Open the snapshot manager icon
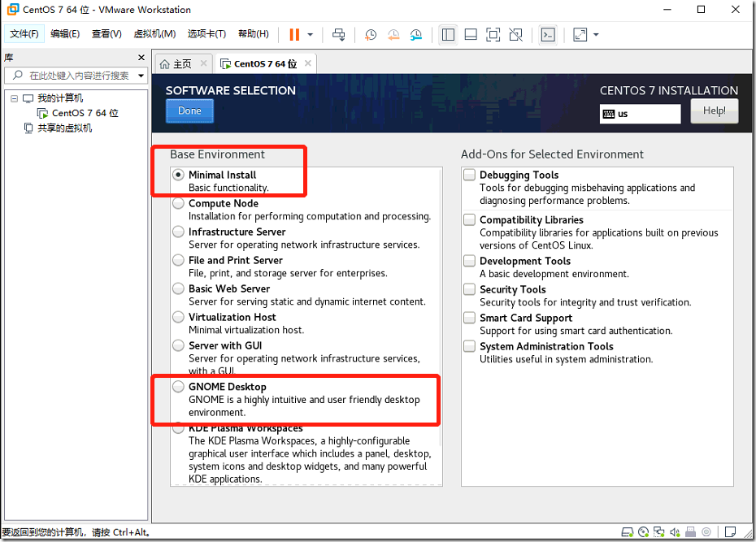This screenshot has height=542, width=756. (x=416, y=35)
